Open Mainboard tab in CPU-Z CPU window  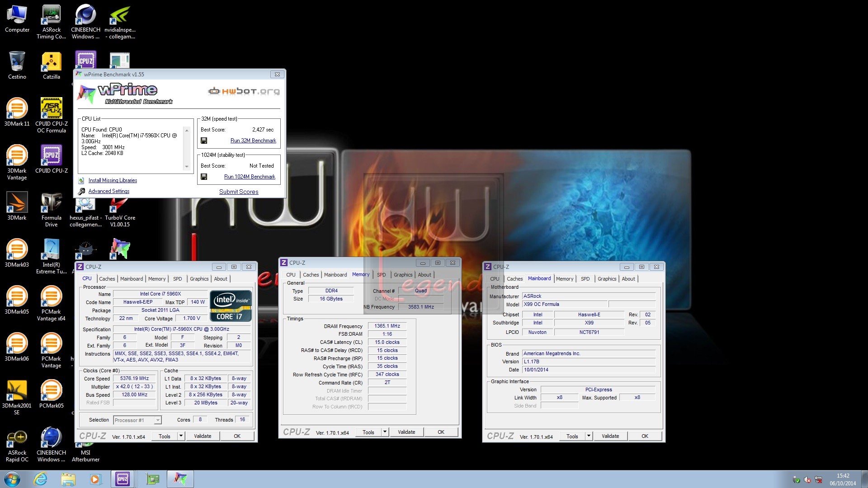coord(132,279)
